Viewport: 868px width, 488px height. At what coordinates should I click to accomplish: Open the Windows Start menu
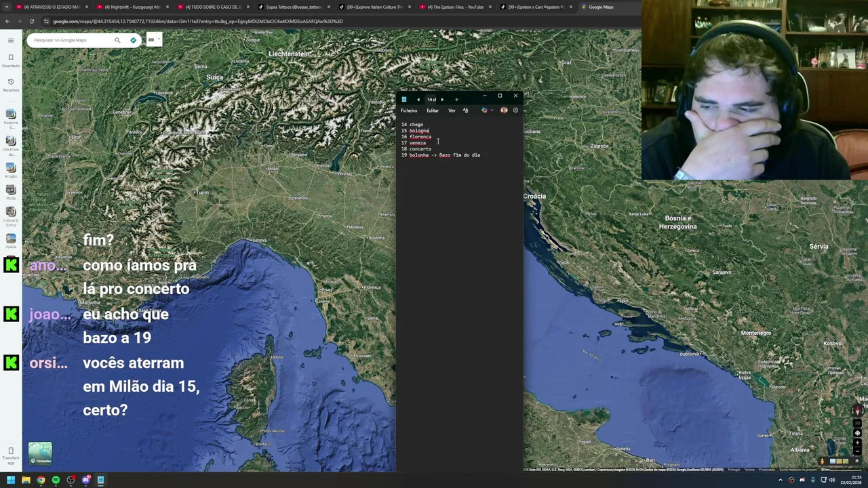click(11, 480)
